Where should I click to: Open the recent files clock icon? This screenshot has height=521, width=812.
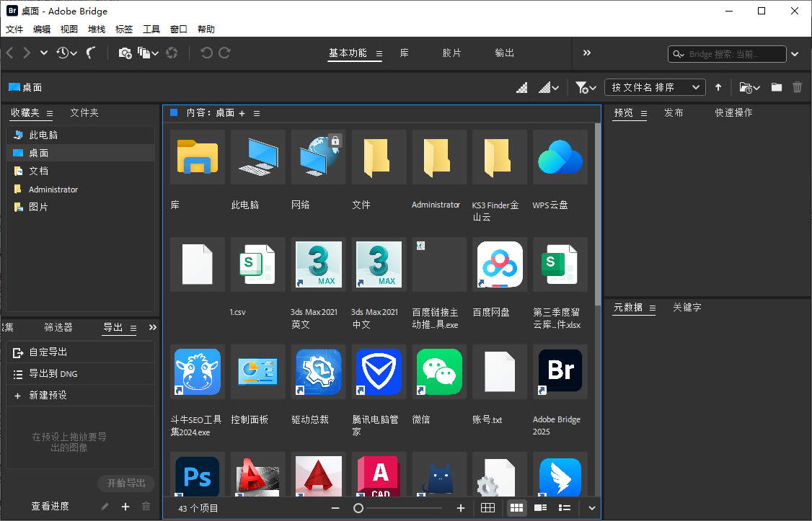pyautogui.click(x=67, y=53)
